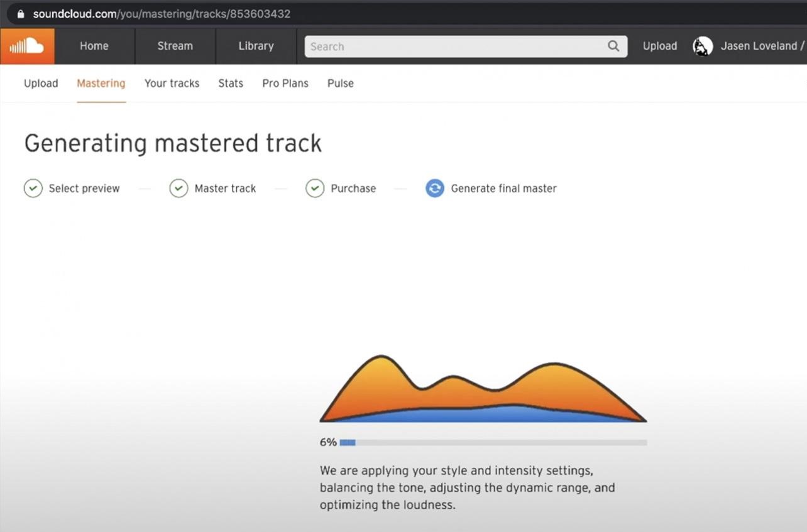Open the Pro Plans tab
Screen dimensions: 807x532
coord(285,83)
